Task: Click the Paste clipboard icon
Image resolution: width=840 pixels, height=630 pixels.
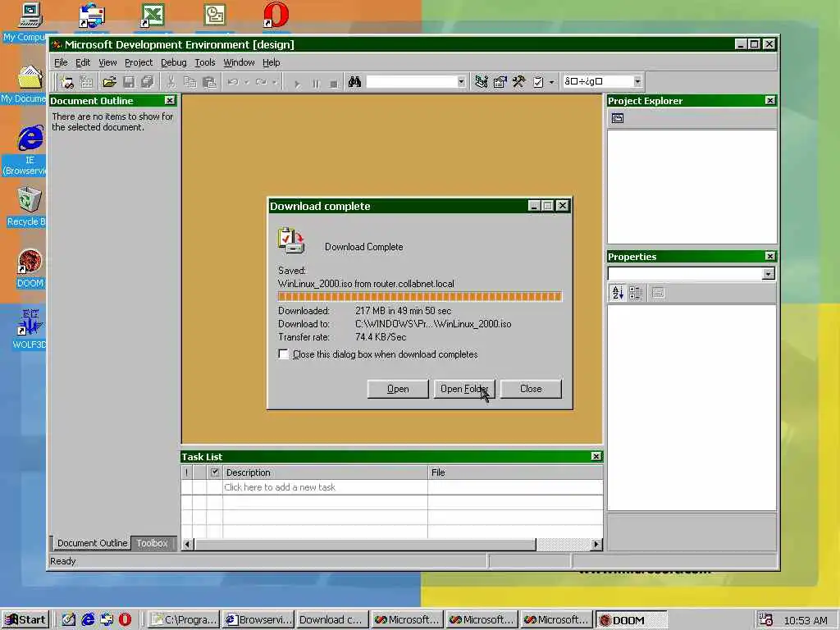Action: click(x=209, y=82)
